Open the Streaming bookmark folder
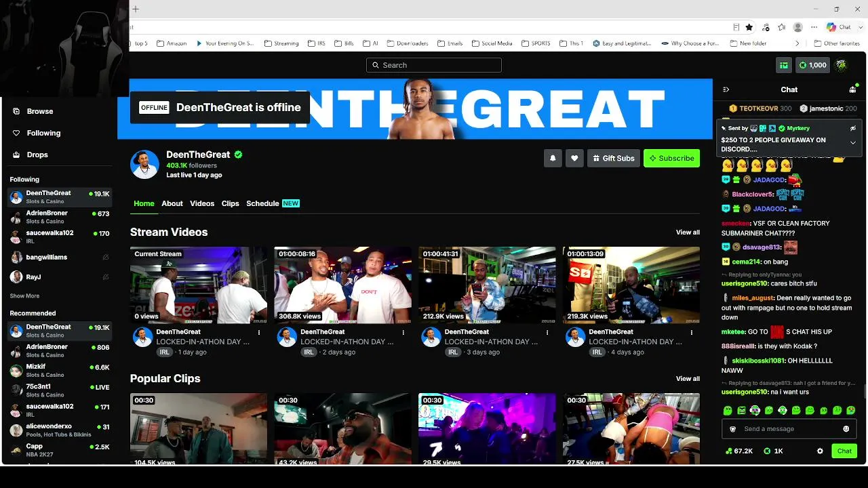 click(x=281, y=43)
